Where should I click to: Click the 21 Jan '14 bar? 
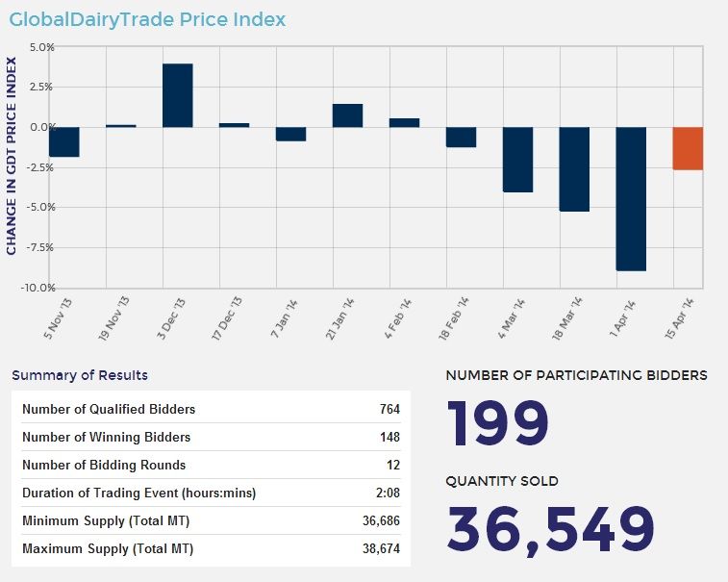click(x=347, y=115)
